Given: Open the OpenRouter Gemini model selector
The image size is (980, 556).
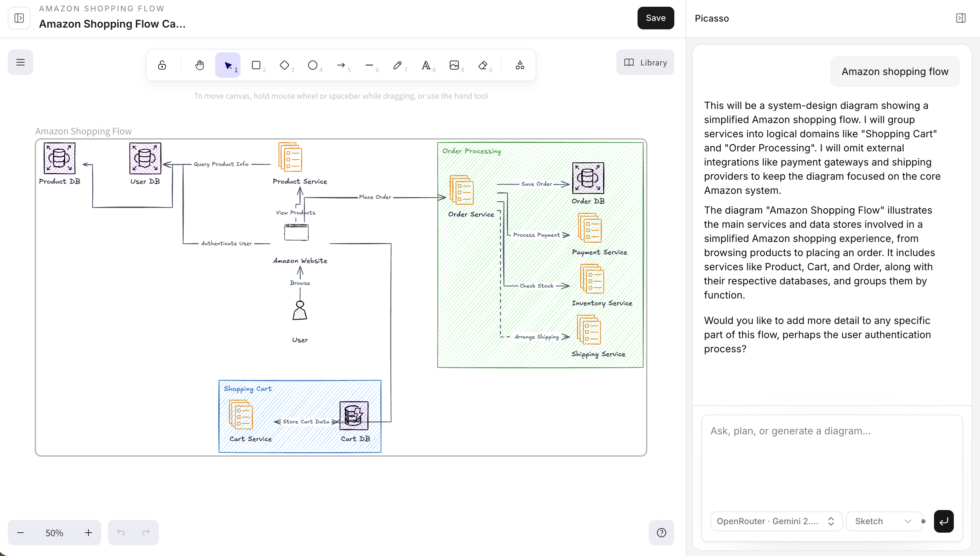Looking at the screenshot, I should tap(776, 521).
